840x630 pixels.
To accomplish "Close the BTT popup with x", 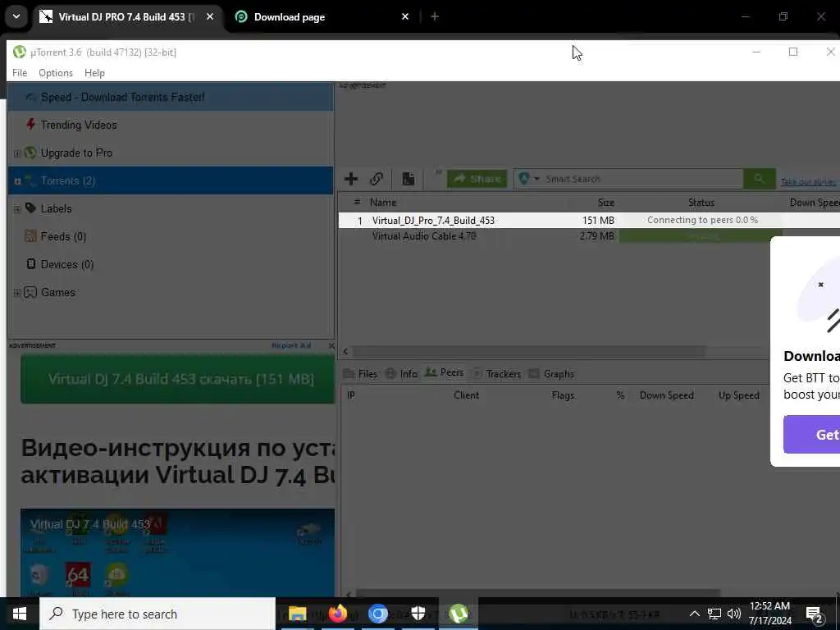I will coord(820,285).
